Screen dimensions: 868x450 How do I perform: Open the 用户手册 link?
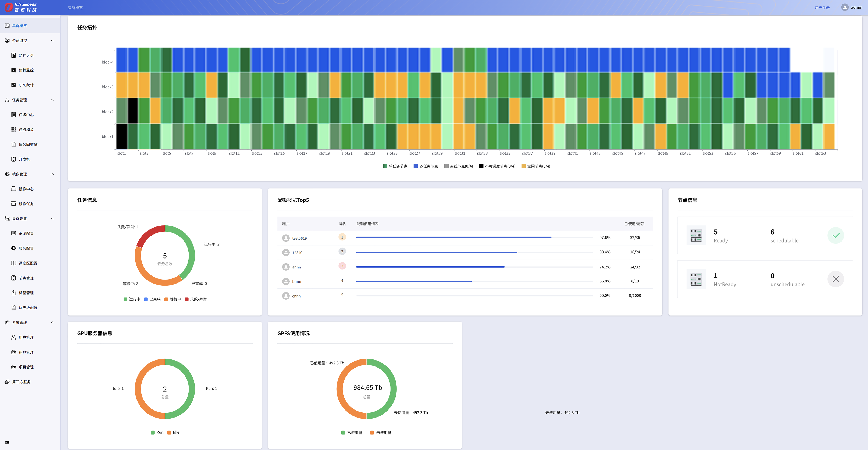(822, 7)
